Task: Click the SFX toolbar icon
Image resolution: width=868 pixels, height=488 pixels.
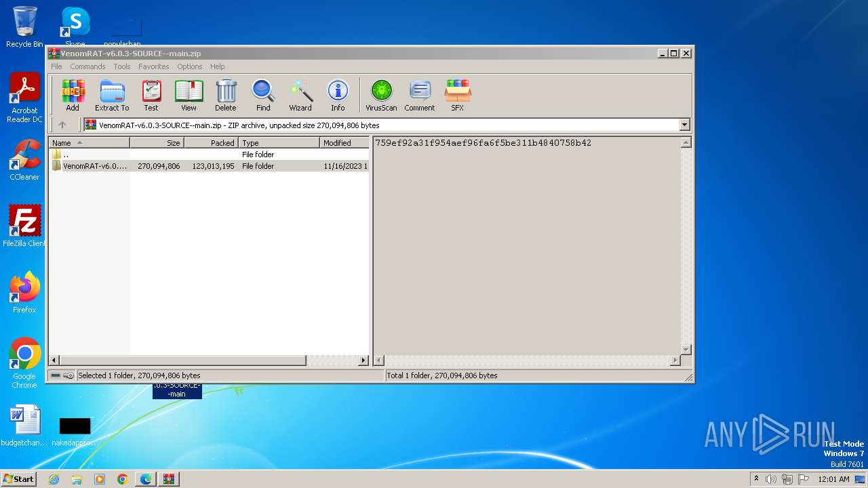Action: (458, 95)
